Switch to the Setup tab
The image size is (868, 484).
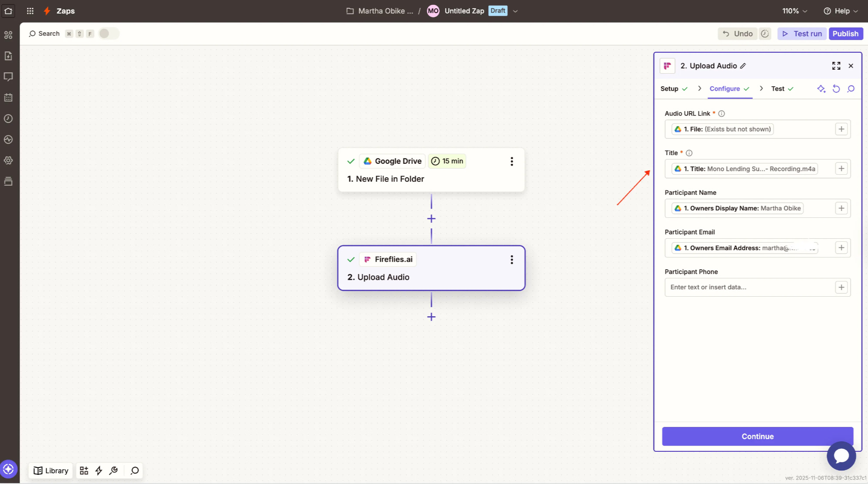coord(674,88)
